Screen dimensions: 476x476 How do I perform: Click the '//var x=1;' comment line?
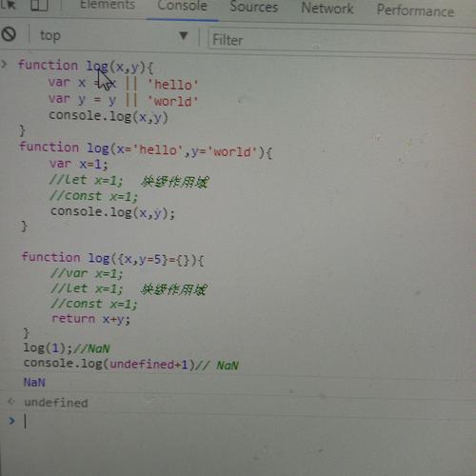coord(87,273)
